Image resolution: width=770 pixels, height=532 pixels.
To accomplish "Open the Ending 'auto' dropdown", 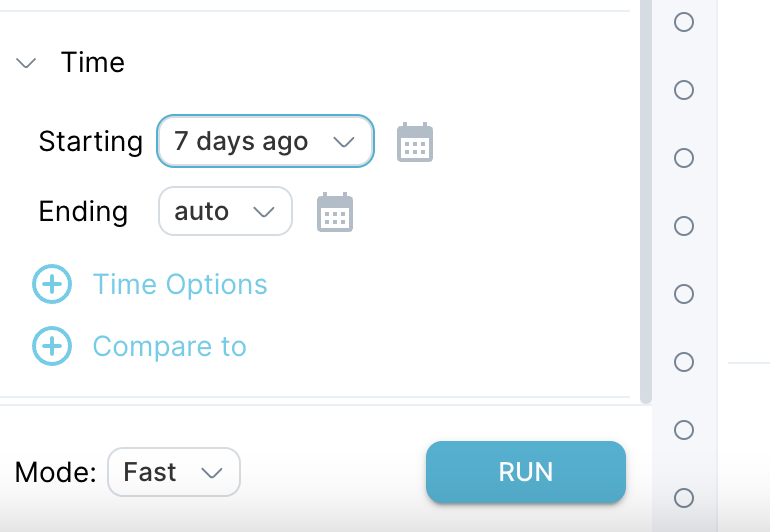I will click(x=225, y=211).
